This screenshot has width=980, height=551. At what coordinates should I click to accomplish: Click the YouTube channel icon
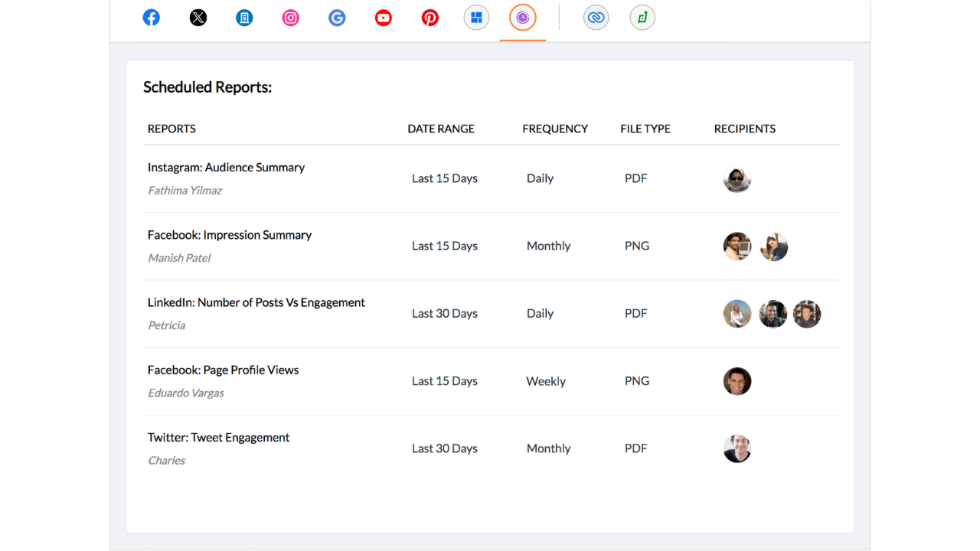coord(383,17)
